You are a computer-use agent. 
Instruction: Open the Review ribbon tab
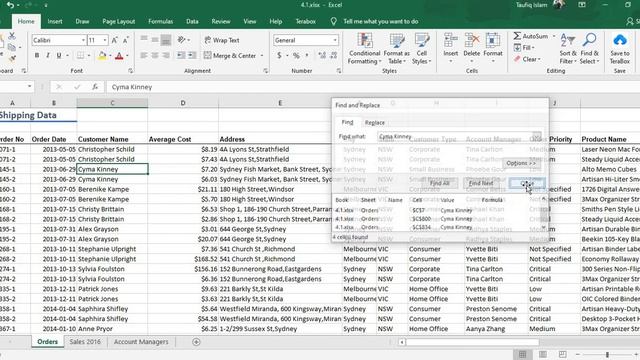[221, 21]
